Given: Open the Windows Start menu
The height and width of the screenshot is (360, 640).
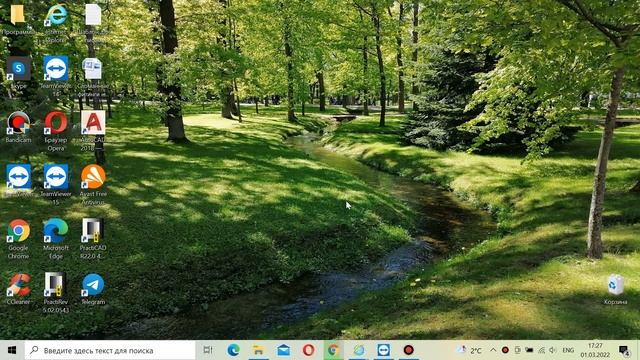Looking at the screenshot, I should (x=12, y=350).
